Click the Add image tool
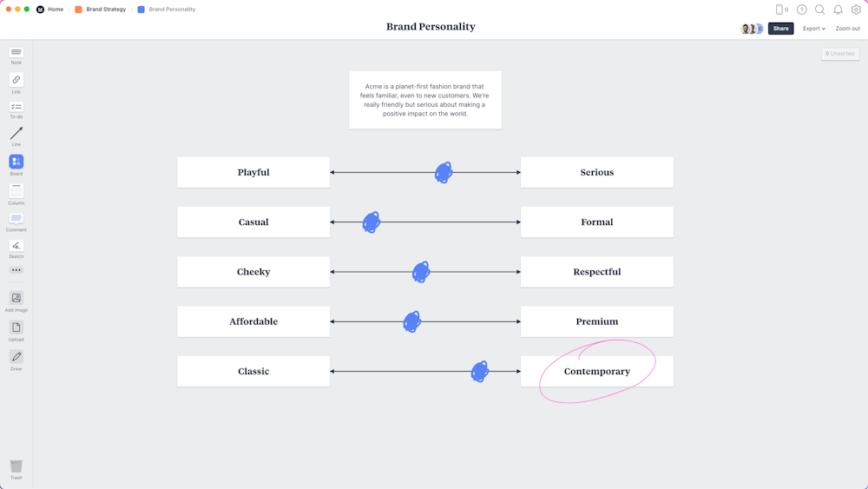The width and height of the screenshot is (868, 489). 16,298
